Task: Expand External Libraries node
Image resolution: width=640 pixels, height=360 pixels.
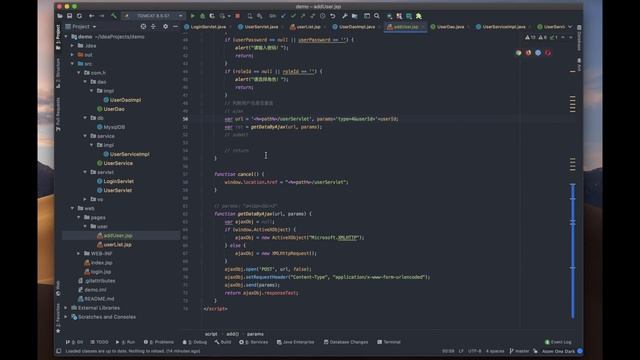Action: pos(66,308)
